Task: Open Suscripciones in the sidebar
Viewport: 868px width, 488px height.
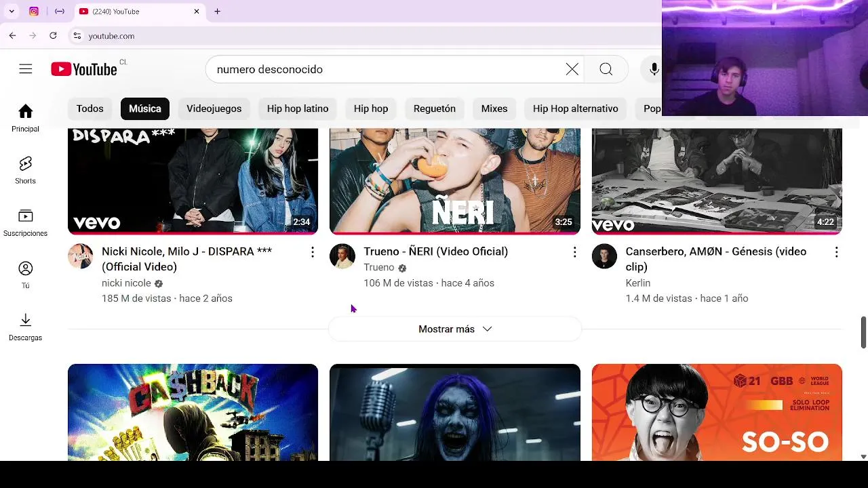Action: pyautogui.click(x=26, y=222)
